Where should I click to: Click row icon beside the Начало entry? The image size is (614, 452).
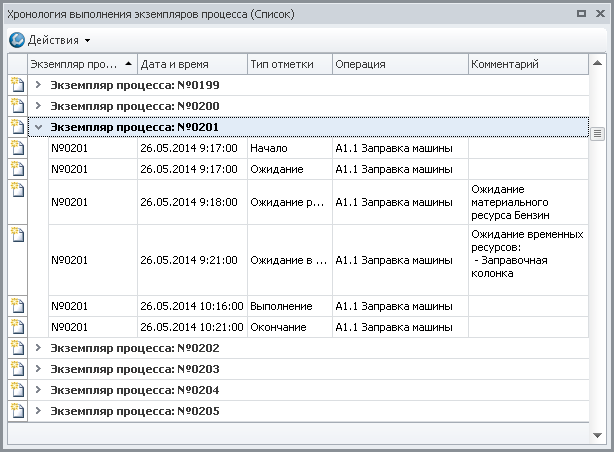click(17, 148)
